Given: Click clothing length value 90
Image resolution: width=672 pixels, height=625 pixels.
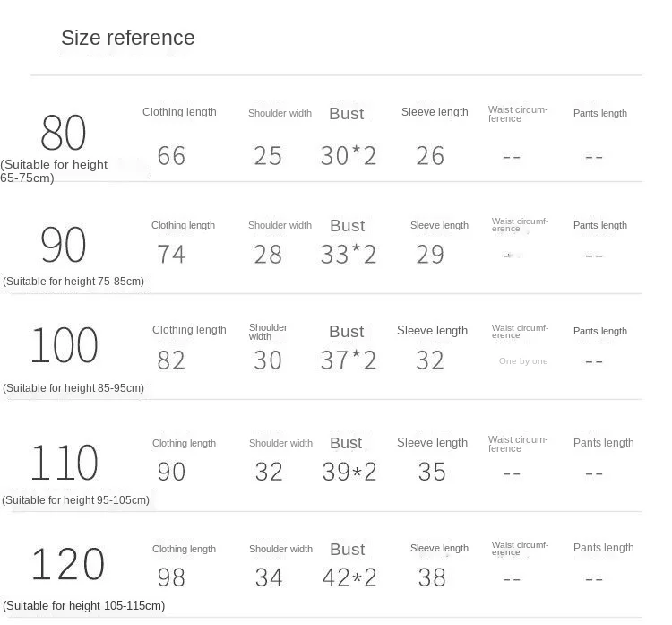Looking at the screenshot, I should 171,472.
